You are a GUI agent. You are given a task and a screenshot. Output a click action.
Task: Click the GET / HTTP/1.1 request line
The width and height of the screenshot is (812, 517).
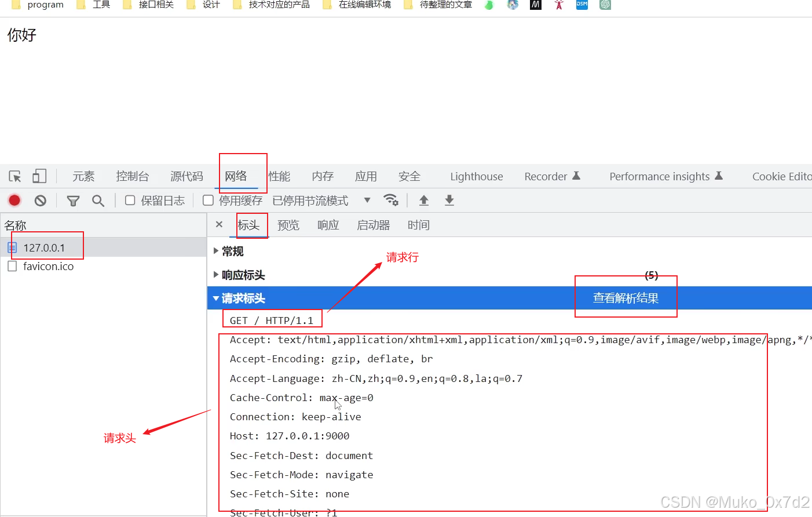click(x=272, y=321)
